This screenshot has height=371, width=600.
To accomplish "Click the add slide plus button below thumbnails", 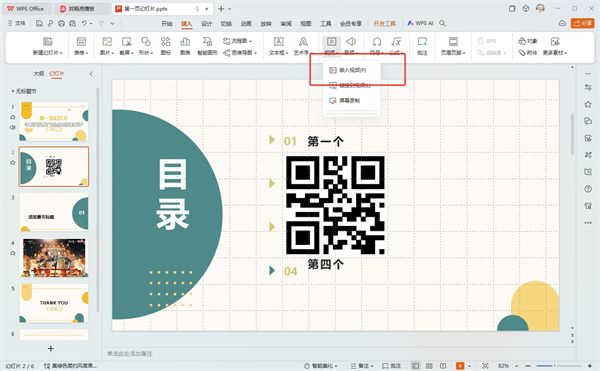I will pos(51,348).
